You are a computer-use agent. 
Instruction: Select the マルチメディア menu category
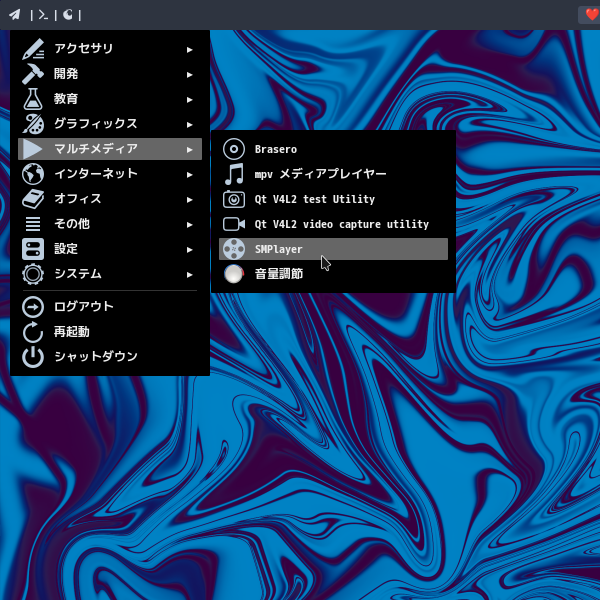110,149
